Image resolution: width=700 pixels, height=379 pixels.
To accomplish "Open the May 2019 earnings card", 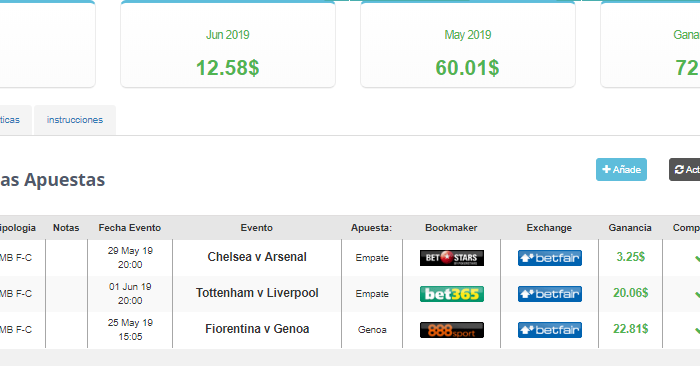I will pos(467,45).
